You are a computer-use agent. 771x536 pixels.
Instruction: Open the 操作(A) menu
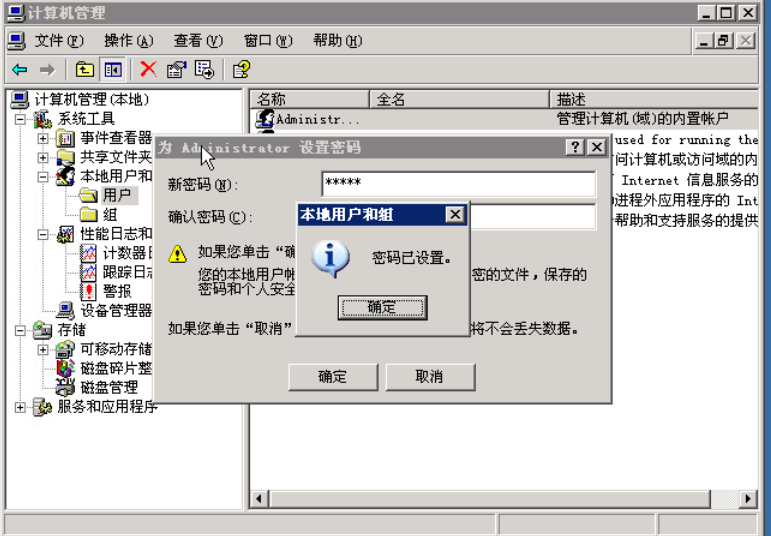[x=128, y=41]
